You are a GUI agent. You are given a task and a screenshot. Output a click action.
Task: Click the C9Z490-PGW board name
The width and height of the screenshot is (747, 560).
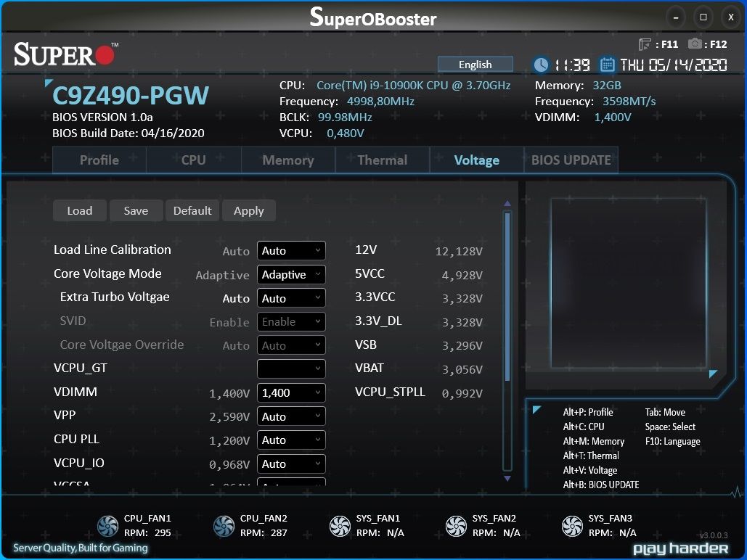(x=131, y=96)
